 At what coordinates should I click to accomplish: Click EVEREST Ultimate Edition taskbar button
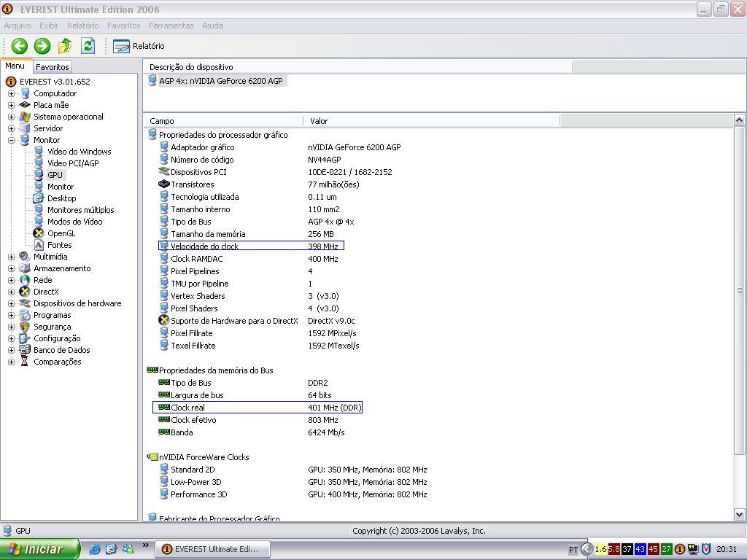pos(212,549)
